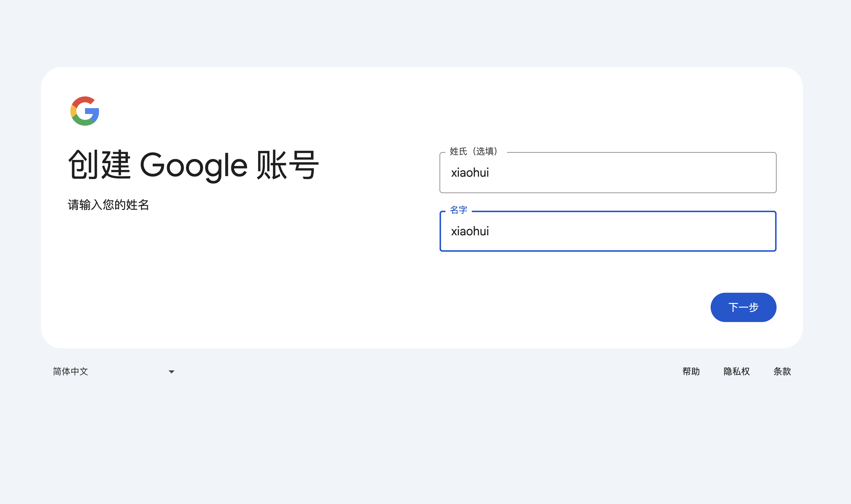Open the 隐私权 link
Viewport: 851px width, 504px height.
pyautogui.click(x=736, y=371)
